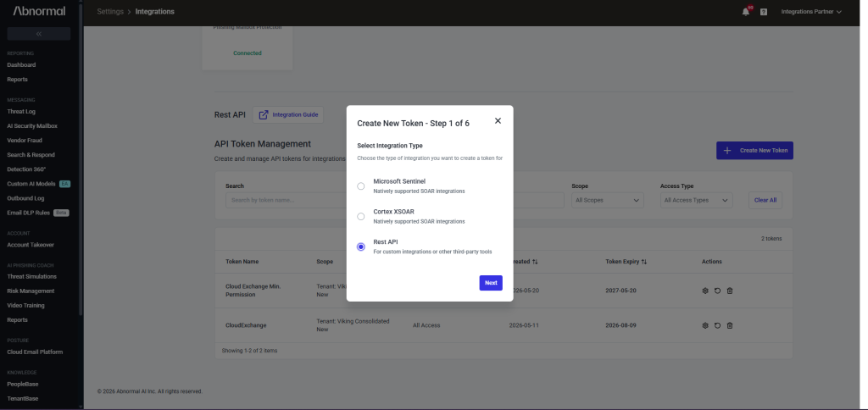This screenshot has height=410, width=868.
Task: Rotate the Cloud Exchange Min. Permission token
Action: click(x=717, y=291)
